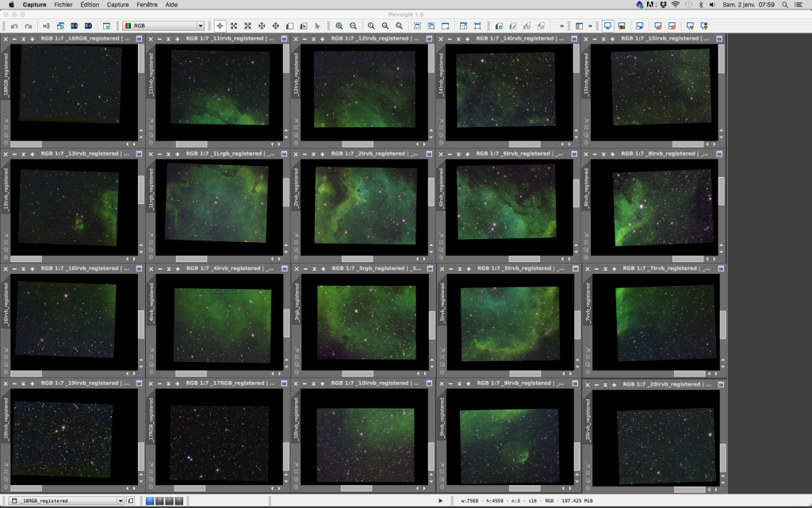Click the _8lrvb_registered nebula image
Viewport: 812px width, 508px height.
(x=663, y=208)
